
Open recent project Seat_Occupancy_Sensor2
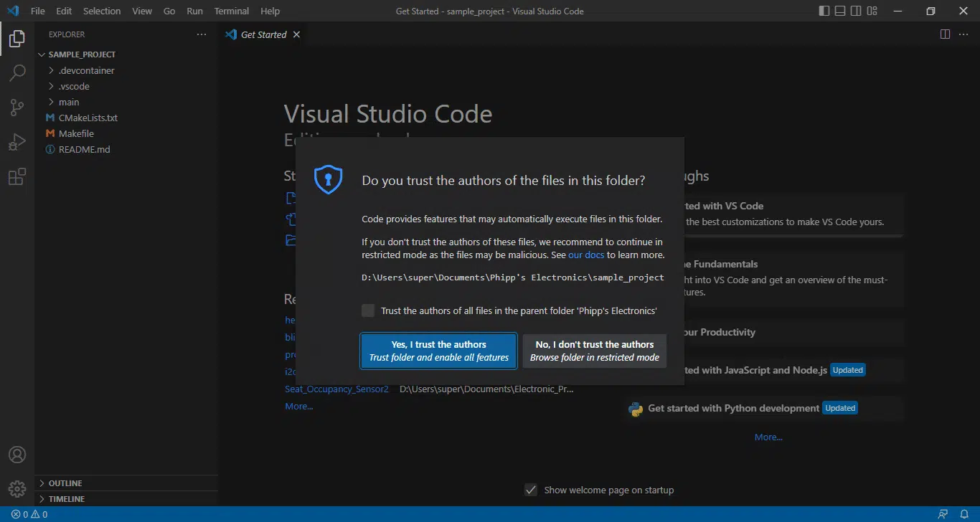(336, 389)
